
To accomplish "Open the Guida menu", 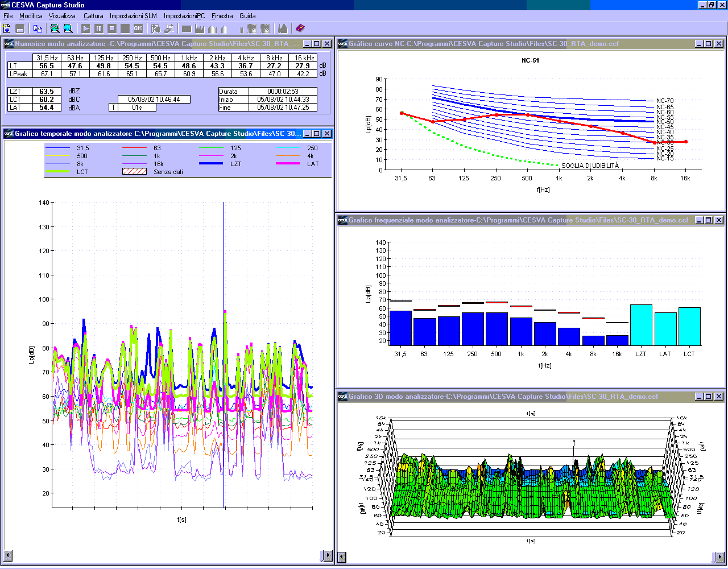I will [x=247, y=16].
